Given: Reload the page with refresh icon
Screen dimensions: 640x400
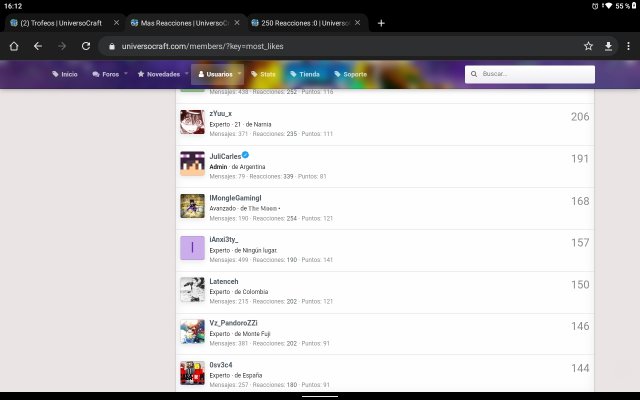Looking at the screenshot, I should click(x=86, y=46).
